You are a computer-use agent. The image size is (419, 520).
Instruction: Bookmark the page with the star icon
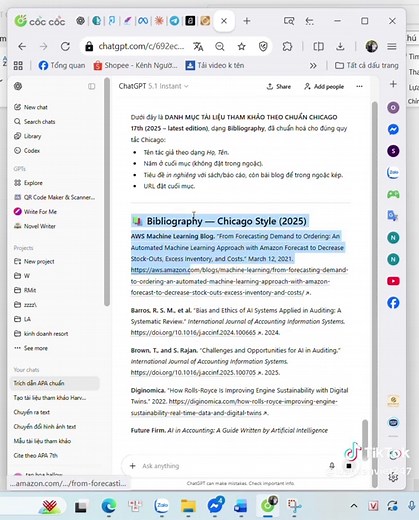coord(242,47)
